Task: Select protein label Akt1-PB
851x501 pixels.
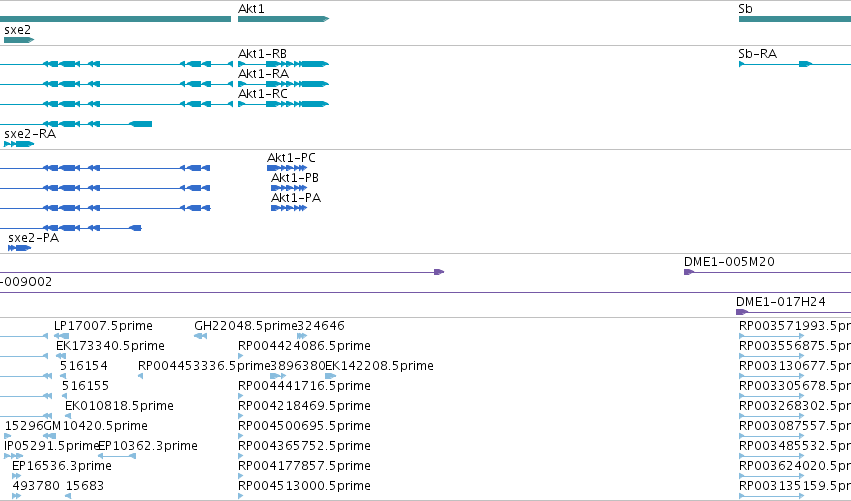Action: [x=295, y=178]
